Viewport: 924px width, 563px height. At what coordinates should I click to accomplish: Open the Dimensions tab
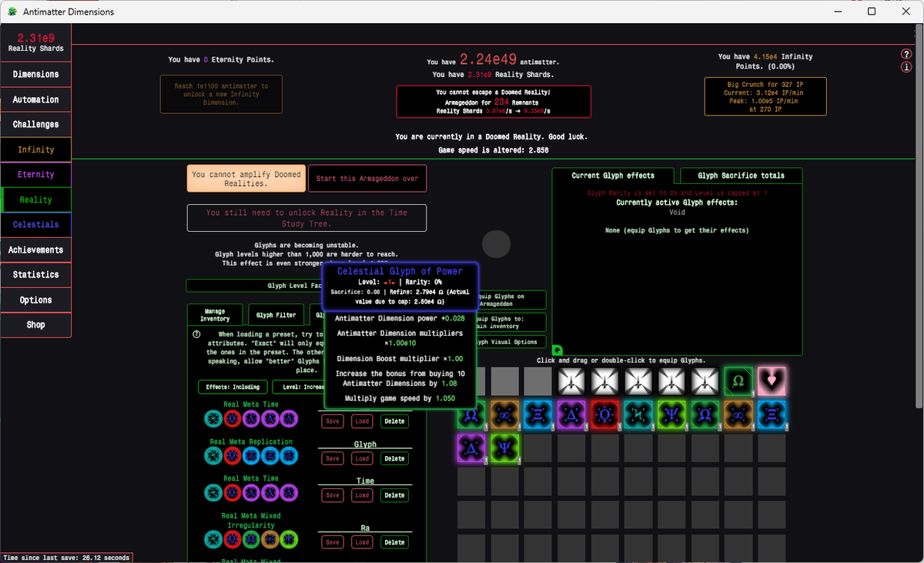[35, 74]
